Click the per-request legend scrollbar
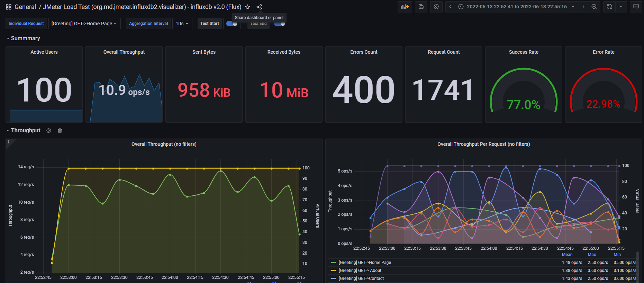 [x=638, y=267]
